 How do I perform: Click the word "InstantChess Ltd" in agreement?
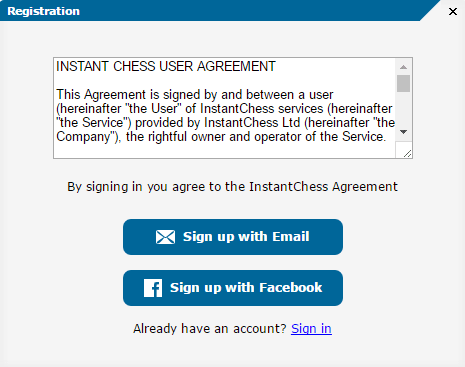click(252, 123)
